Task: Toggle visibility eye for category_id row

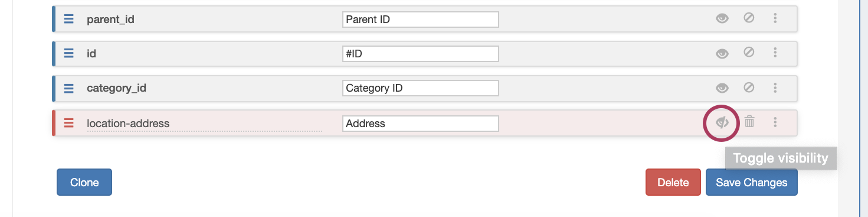Action: (x=722, y=88)
